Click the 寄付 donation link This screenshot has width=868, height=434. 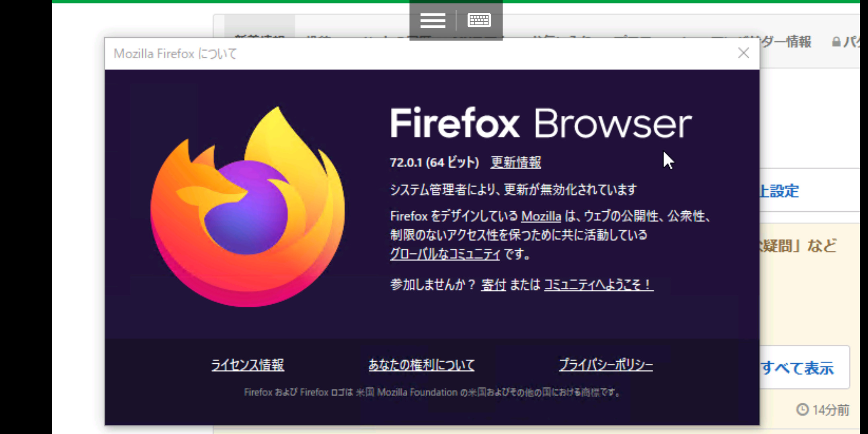click(x=493, y=285)
